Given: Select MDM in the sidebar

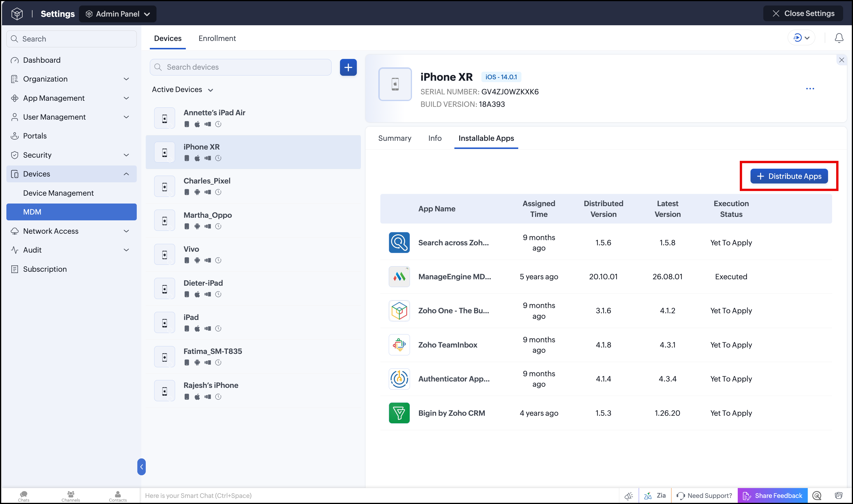Looking at the screenshot, I should [x=71, y=212].
